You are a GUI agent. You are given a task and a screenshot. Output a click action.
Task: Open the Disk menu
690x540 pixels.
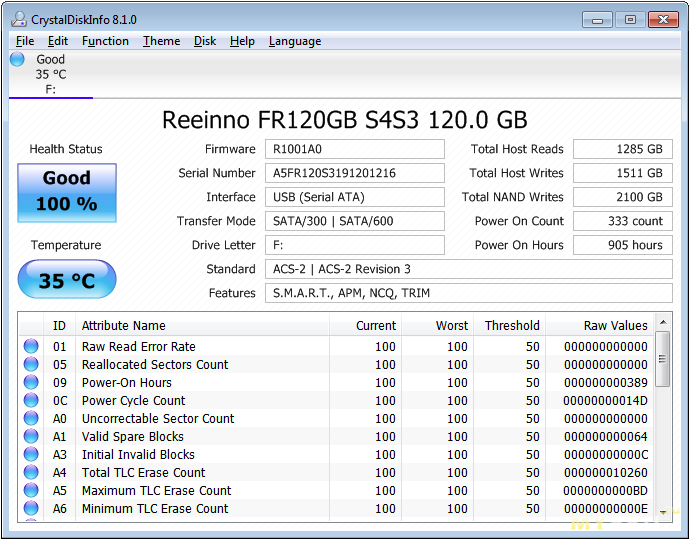point(205,41)
